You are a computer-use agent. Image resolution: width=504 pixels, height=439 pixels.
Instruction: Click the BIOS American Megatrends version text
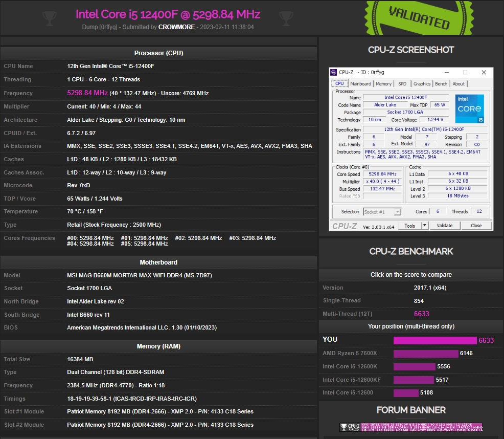[x=142, y=327]
